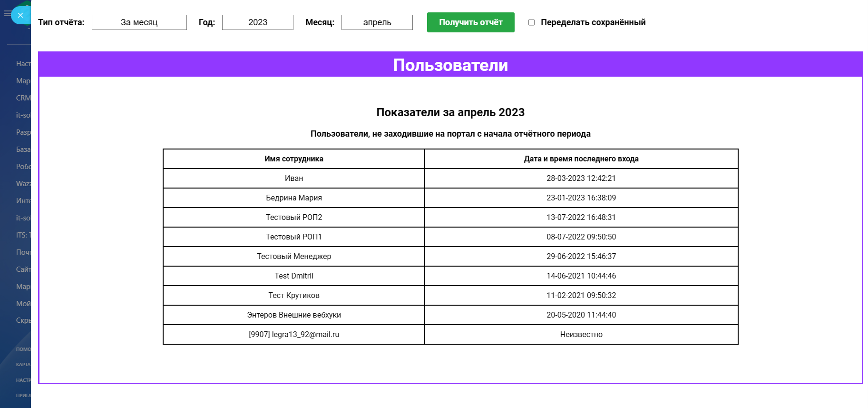Click the 'Год:' label
This screenshot has width=868, height=408.
[207, 22]
